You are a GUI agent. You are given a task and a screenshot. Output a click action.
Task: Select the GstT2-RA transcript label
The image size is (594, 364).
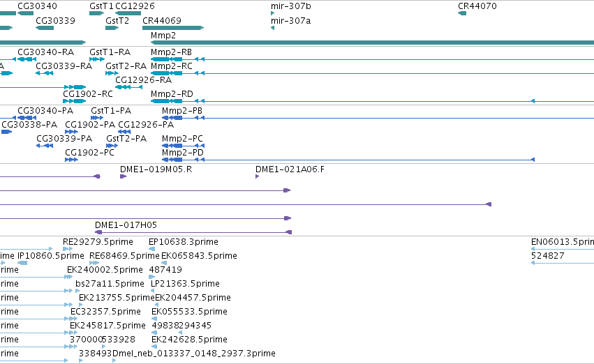(126, 66)
